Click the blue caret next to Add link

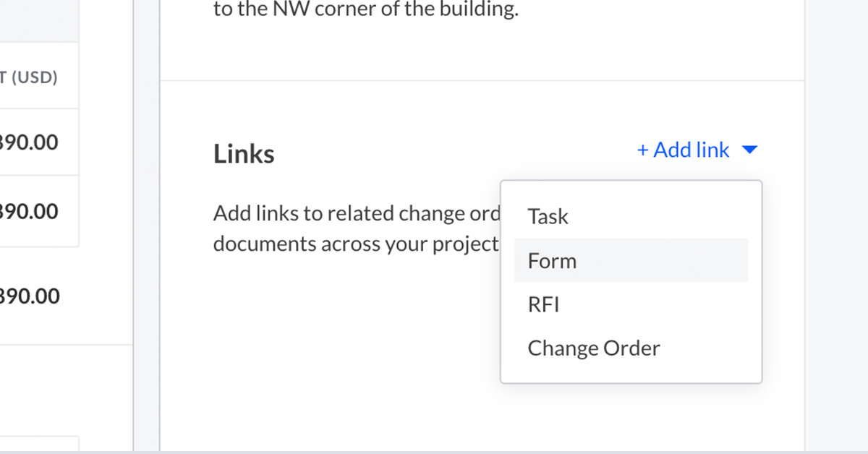pos(750,150)
